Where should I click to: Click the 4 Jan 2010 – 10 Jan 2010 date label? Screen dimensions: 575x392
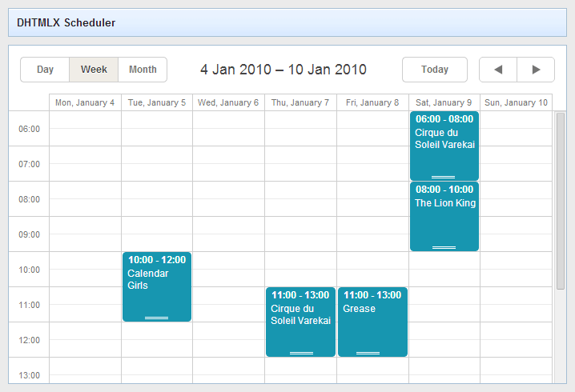[x=283, y=70]
